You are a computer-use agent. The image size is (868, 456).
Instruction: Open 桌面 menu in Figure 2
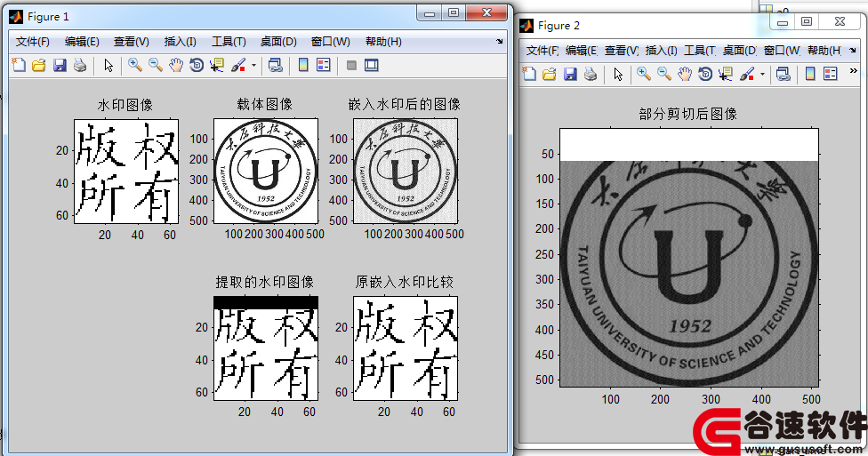click(740, 51)
